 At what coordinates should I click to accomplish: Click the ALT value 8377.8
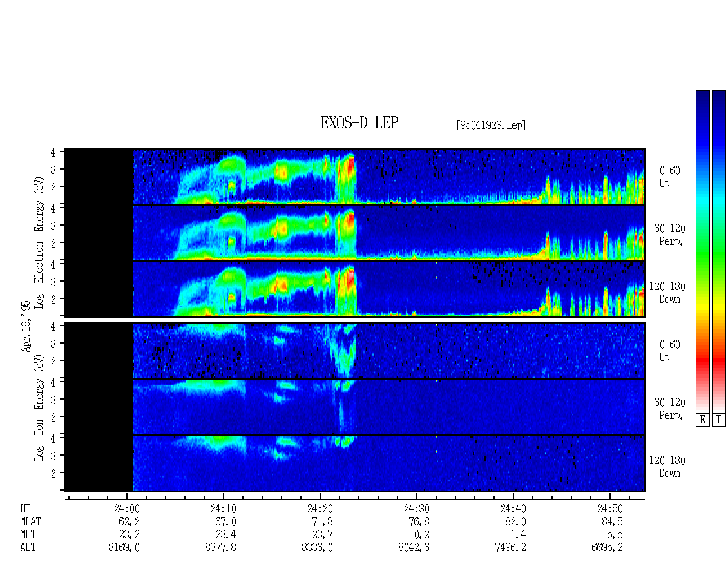pos(220,548)
